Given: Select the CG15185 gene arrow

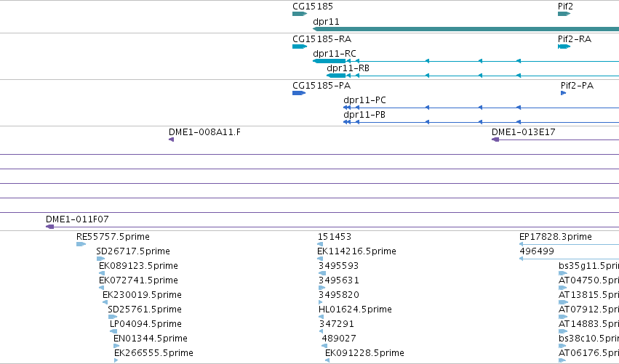Looking at the screenshot, I should coord(300,14).
